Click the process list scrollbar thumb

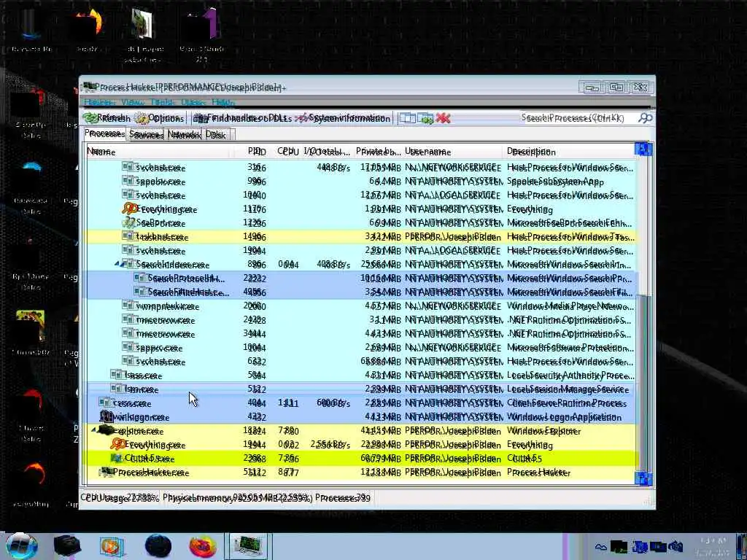pos(643,382)
